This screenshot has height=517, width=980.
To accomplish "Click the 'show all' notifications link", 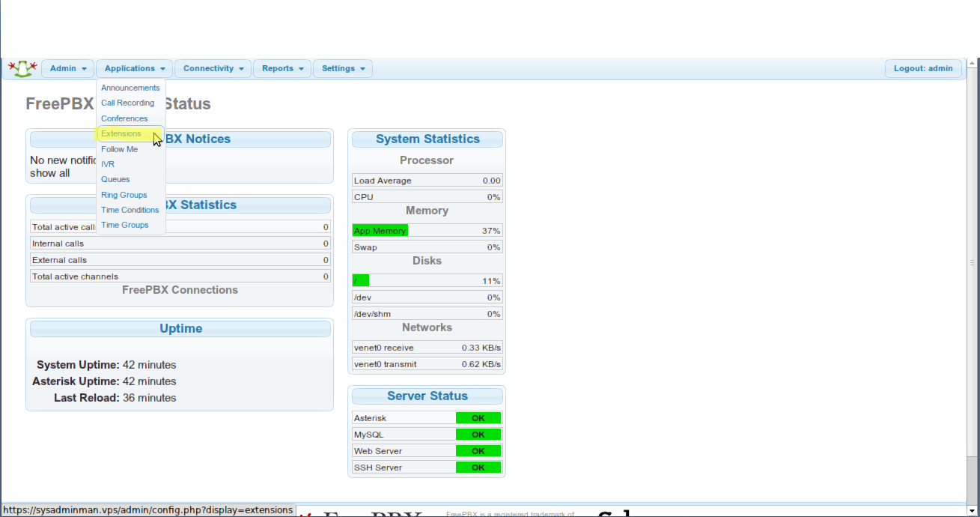I will point(48,173).
